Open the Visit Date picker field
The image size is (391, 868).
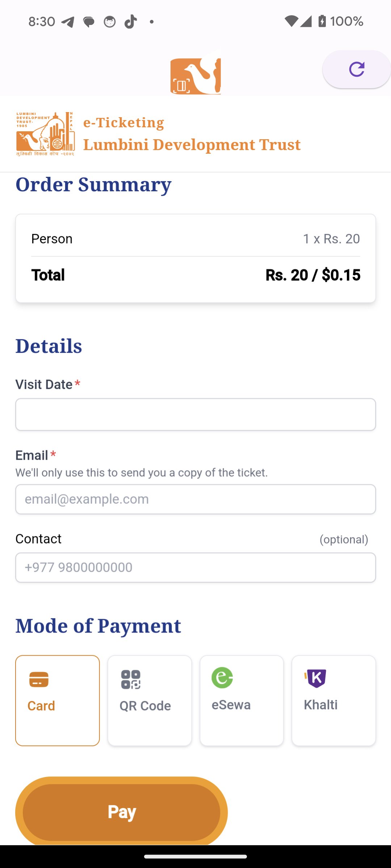click(x=195, y=414)
